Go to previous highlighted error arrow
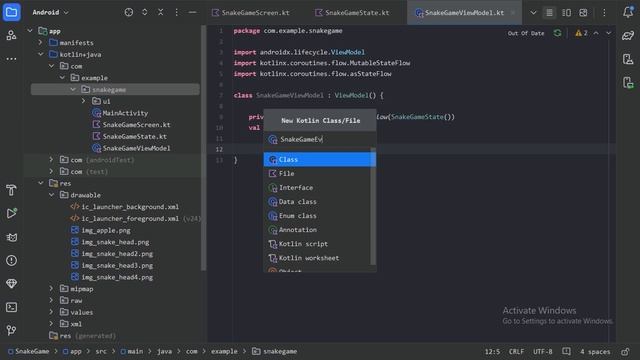640x360 pixels. (x=596, y=33)
